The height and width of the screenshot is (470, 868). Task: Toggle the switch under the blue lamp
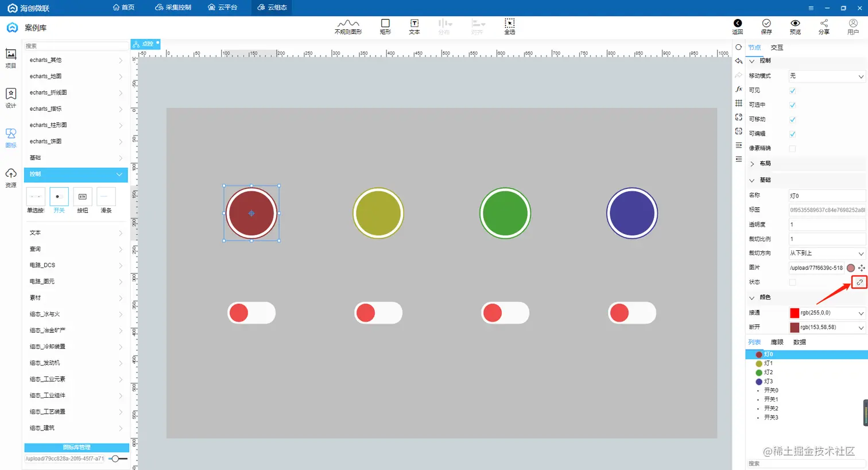(x=632, y=313)
